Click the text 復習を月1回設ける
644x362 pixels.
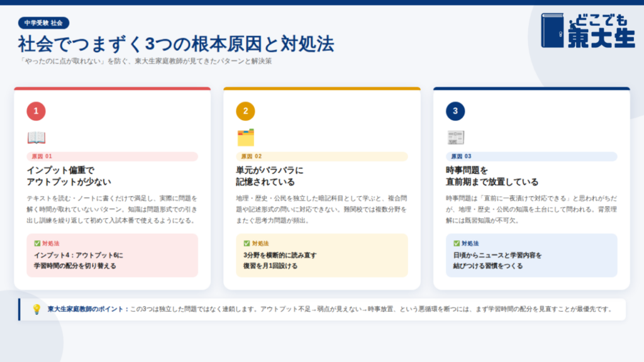270,266
